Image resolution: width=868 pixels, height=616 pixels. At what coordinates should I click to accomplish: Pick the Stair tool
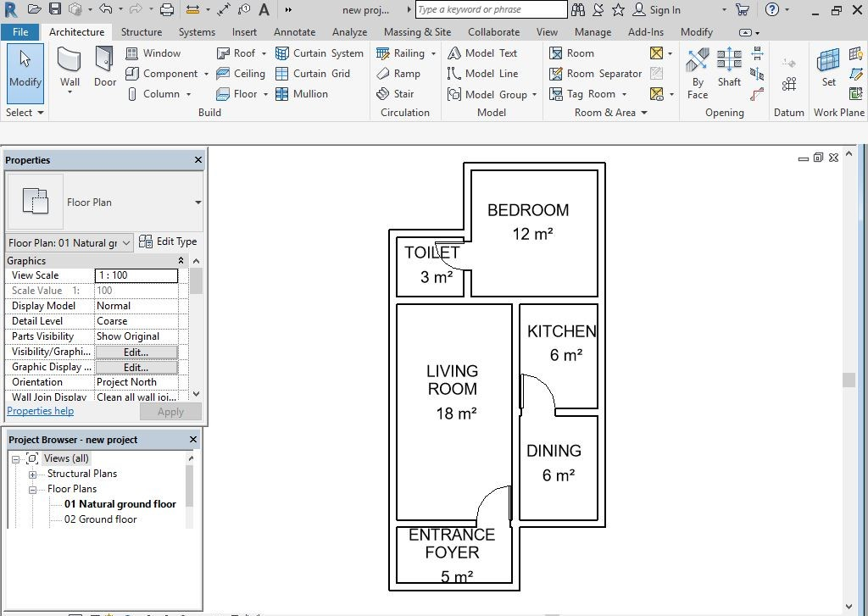pos(395,94)
